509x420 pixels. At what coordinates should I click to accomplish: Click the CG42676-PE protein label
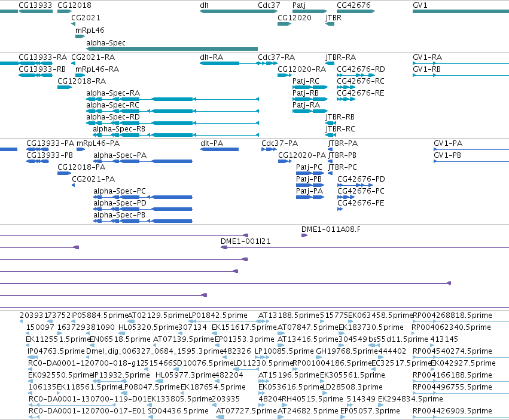point(361,203)
